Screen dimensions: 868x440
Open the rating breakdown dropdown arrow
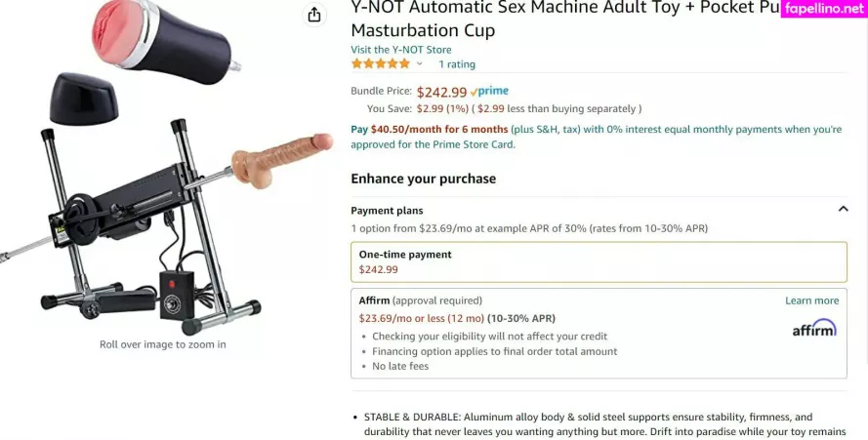(419, 64)
